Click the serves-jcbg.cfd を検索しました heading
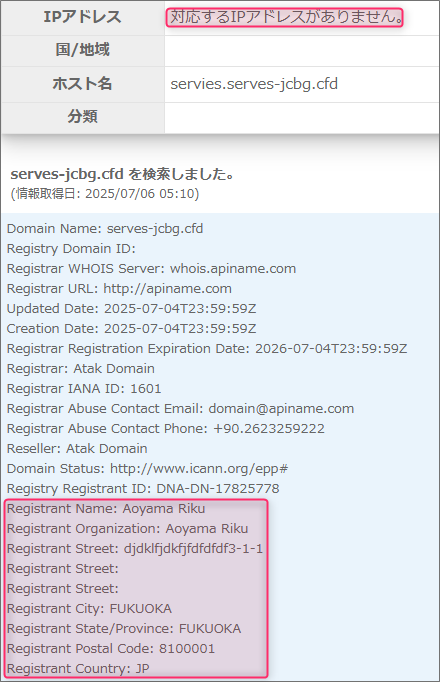Screen dimensions: 440x682 122,174
